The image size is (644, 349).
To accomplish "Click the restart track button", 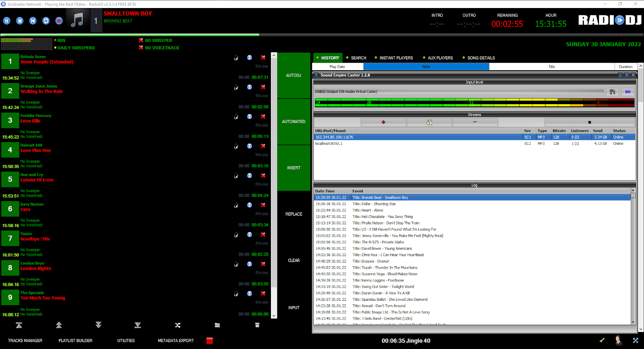I will coord(33,21).
